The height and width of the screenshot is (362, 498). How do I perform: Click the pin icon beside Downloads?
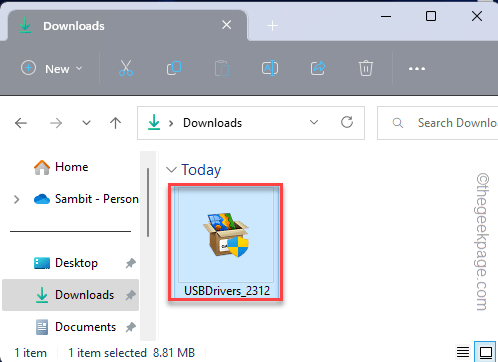(x=130, y=295)
